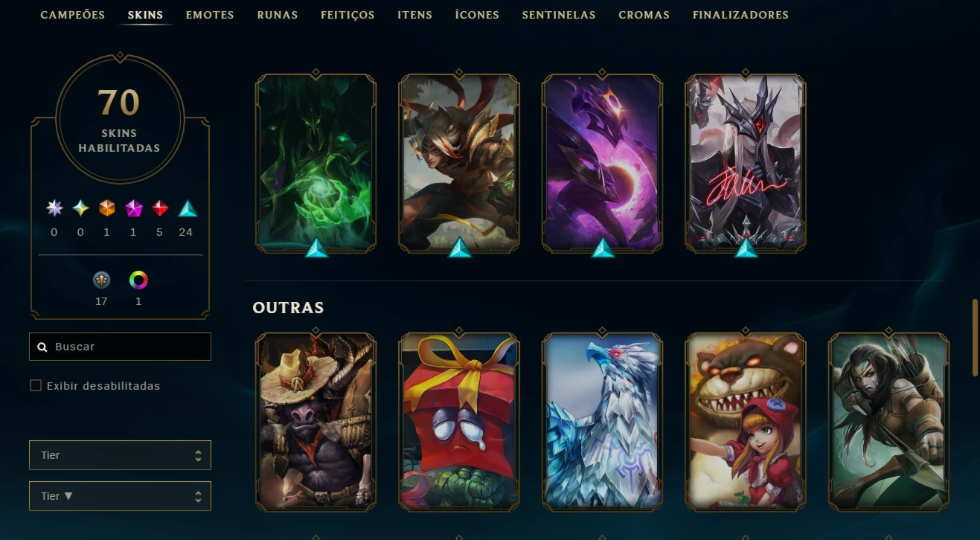Screen dimensions: 980x540
Task: Open the Cromas tab
Action: coord(644,15)
